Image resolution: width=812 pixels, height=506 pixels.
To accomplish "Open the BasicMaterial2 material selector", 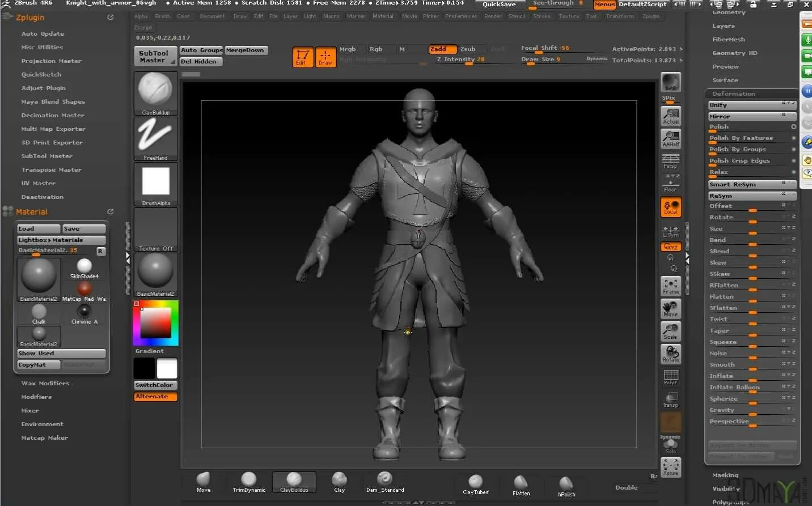I will tap(155, 275).
